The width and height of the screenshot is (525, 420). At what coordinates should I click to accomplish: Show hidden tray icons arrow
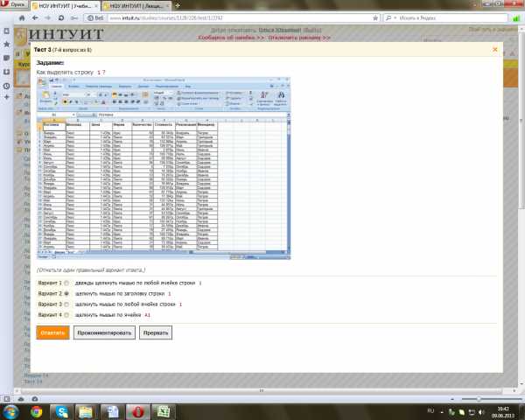[442, 412]
